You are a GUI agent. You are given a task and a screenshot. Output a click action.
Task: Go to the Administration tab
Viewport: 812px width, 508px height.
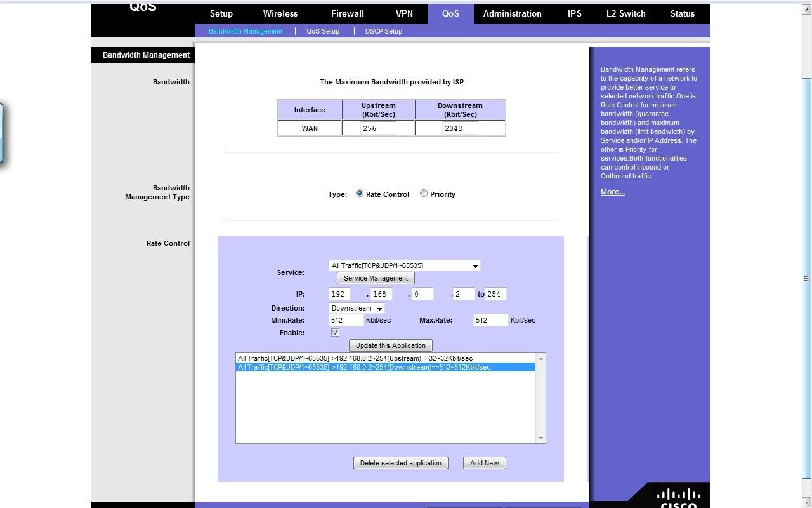[x=512, y=13]
